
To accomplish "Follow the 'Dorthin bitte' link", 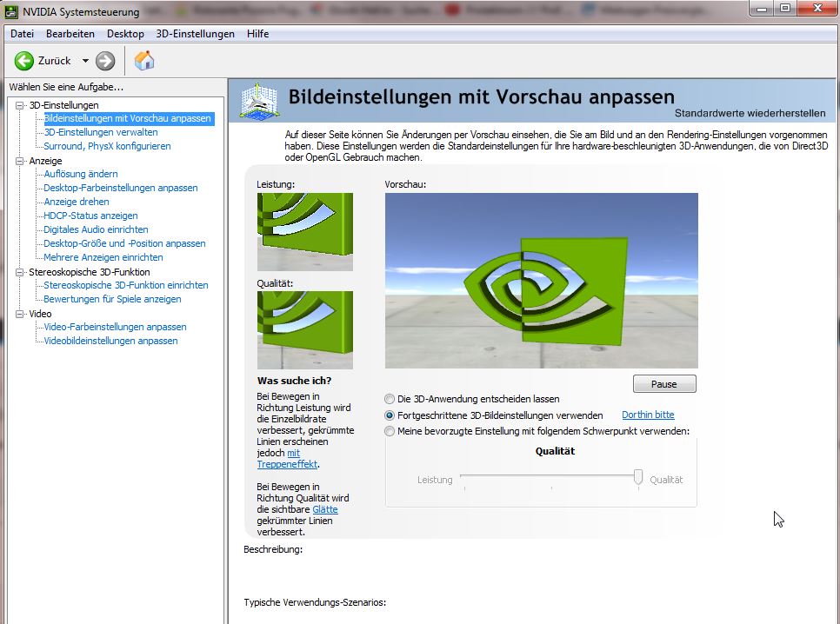I will (x=648, y=415).
